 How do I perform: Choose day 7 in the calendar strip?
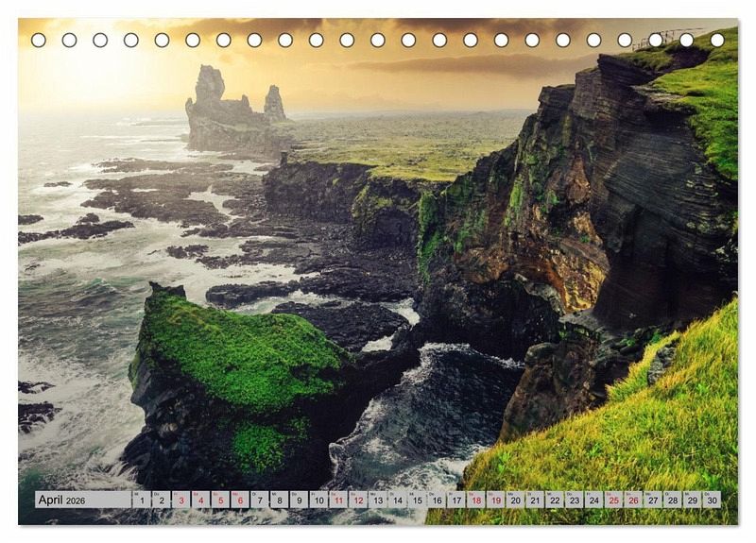pos(260,501)
